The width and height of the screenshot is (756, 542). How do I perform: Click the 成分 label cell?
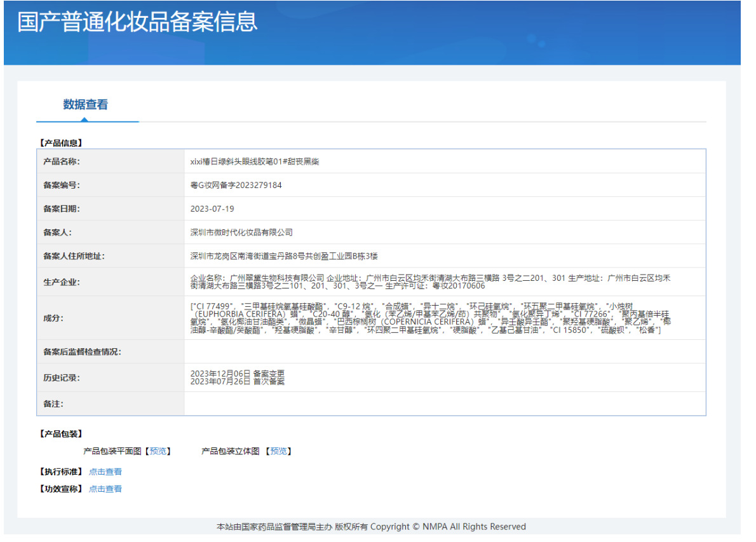click(111, 318)
